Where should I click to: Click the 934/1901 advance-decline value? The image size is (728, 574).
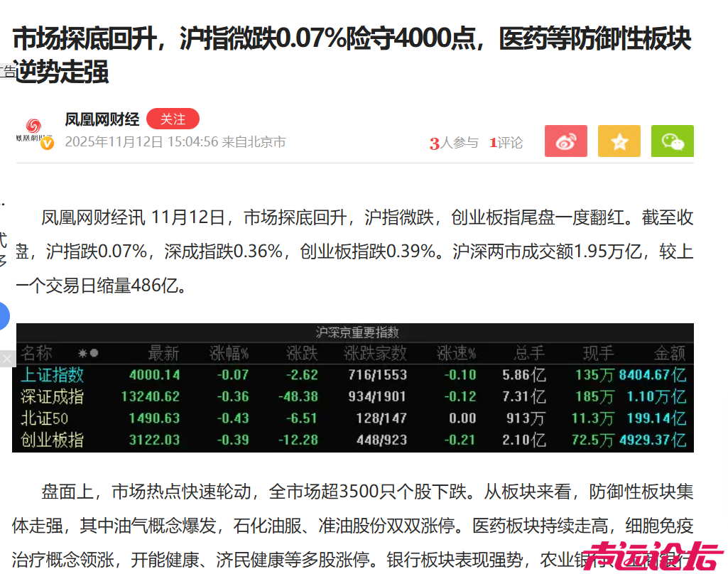point(377,396)
